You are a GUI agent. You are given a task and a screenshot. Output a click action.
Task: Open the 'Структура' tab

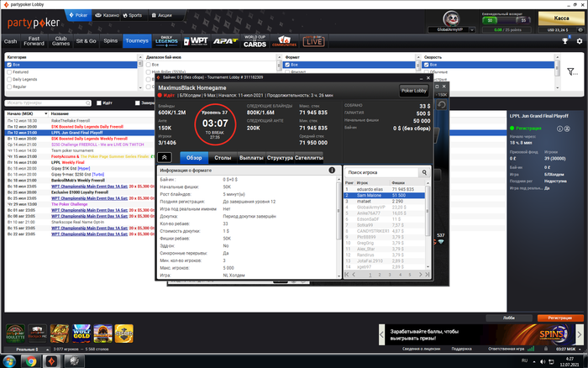[280, 158]
